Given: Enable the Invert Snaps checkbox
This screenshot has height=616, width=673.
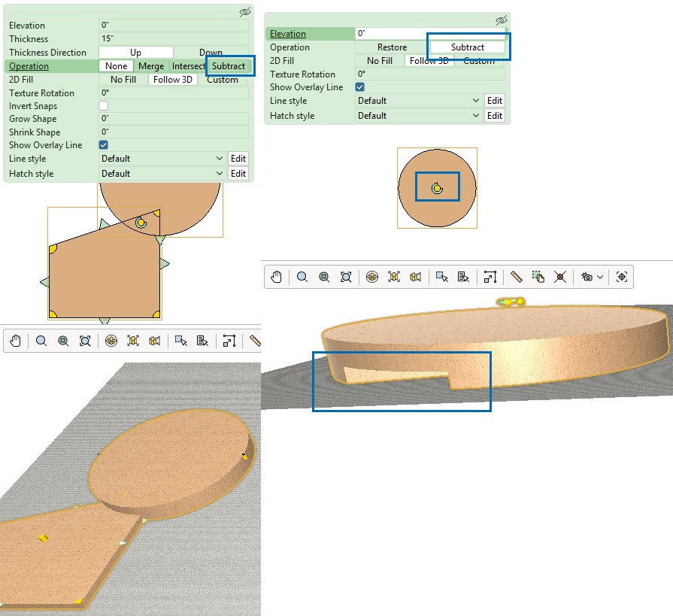Looking at the screenshot, I should pyautogui.click(x=104, y=105).
